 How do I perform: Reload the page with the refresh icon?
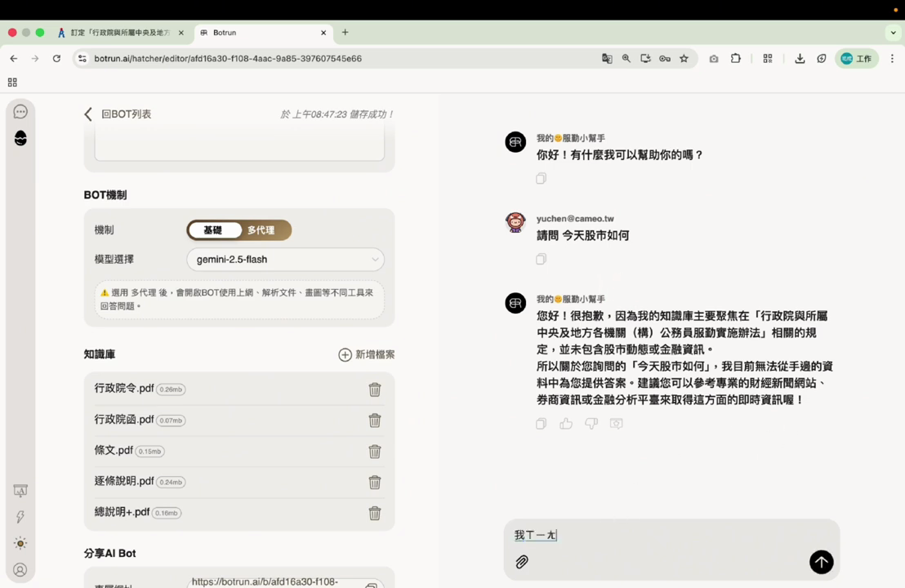56,58
